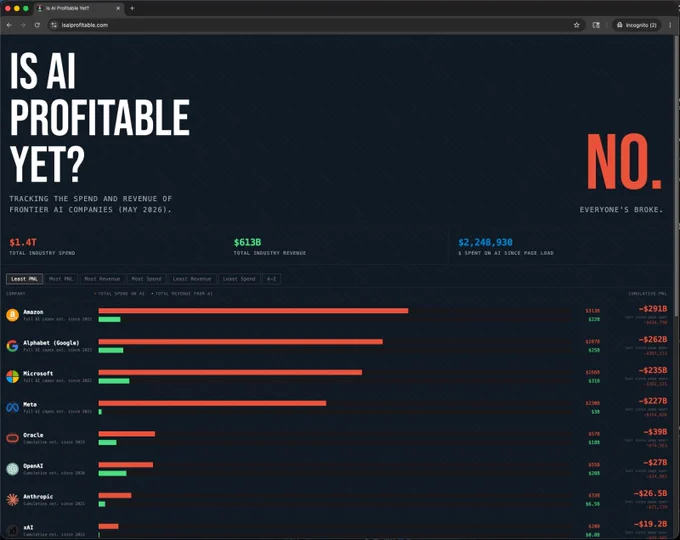Click the browser back arrow
Viewport: 680px width, 540px height.
tap(9, 25)
